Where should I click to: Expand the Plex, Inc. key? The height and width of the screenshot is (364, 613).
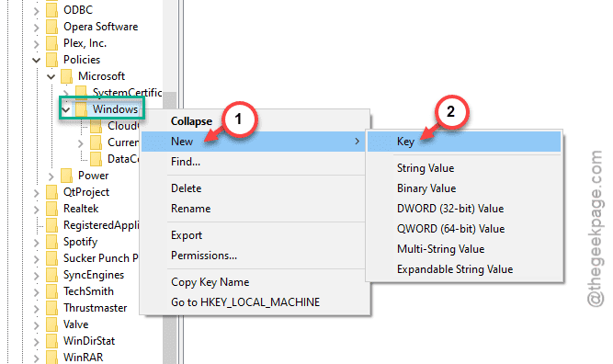click(x=37, y=44)
